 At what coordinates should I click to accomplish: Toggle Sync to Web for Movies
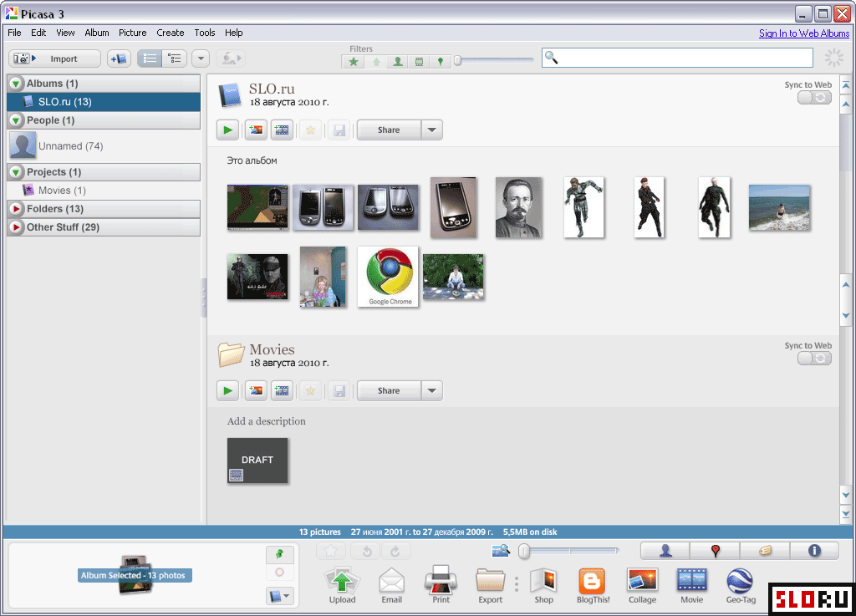point(814,359)
